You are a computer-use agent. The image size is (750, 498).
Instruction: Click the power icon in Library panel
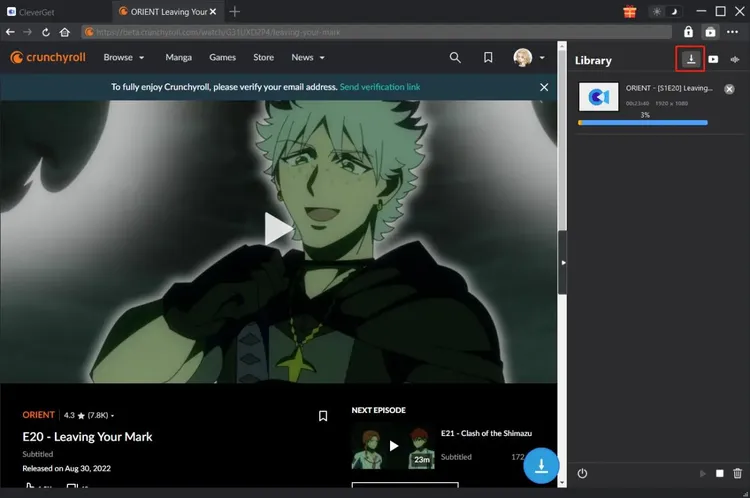click(x=582, y=473)
